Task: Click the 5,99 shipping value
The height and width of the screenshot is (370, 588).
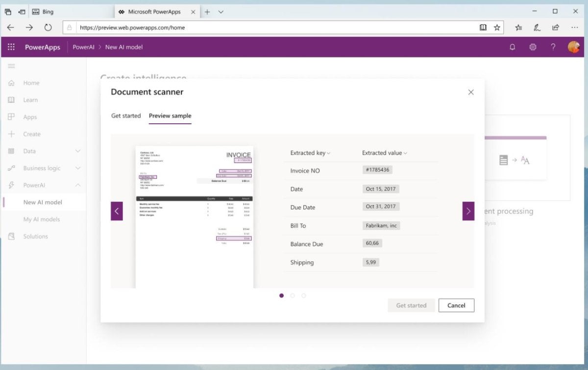Action: point(370,262)
